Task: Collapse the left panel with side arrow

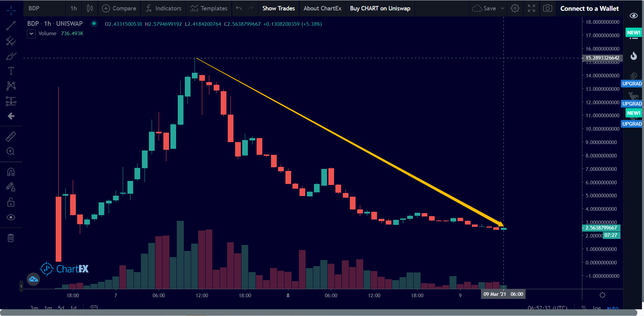Action: click(21, 286)
